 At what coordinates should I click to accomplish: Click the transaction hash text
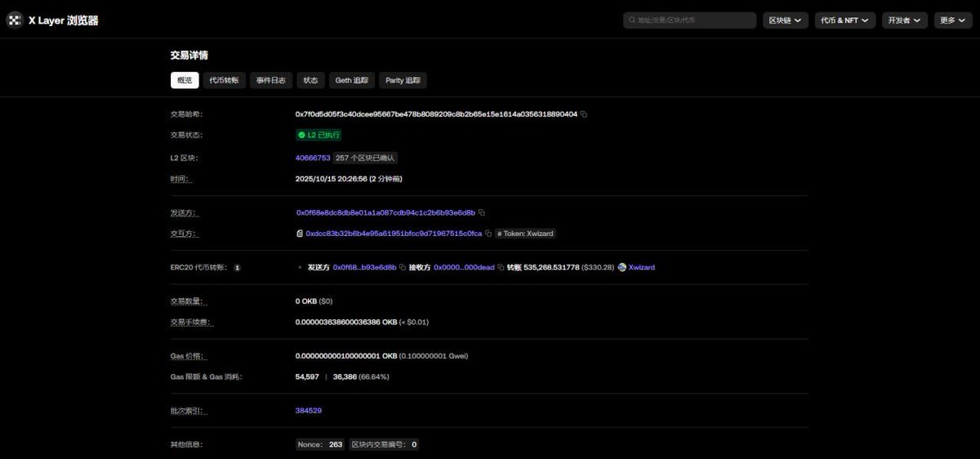[x=436, y=114]
